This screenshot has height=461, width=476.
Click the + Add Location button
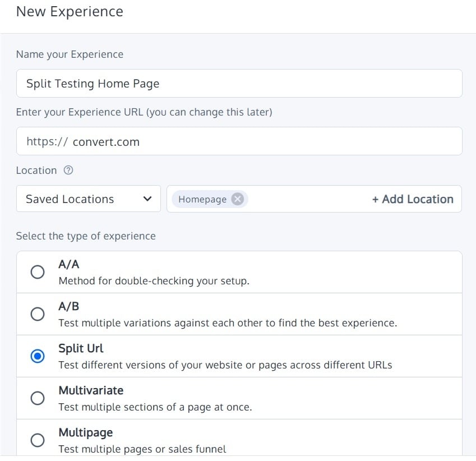413,199
